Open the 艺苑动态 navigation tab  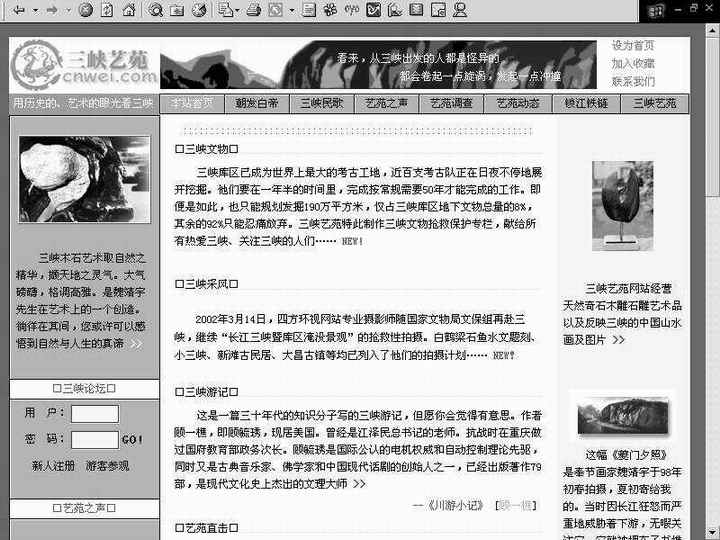coord(518,104)
